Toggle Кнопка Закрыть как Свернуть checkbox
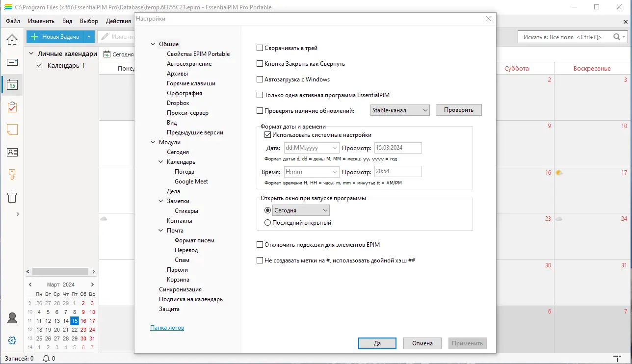Viewport: 632px width, 364px height. [x=260, y=64]
